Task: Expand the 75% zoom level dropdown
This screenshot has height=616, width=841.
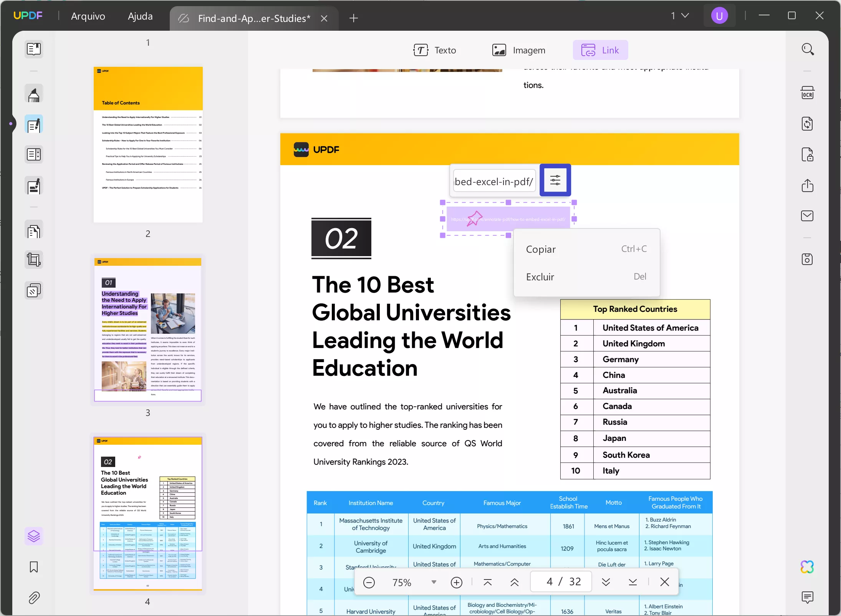Action: pos(434,582)
